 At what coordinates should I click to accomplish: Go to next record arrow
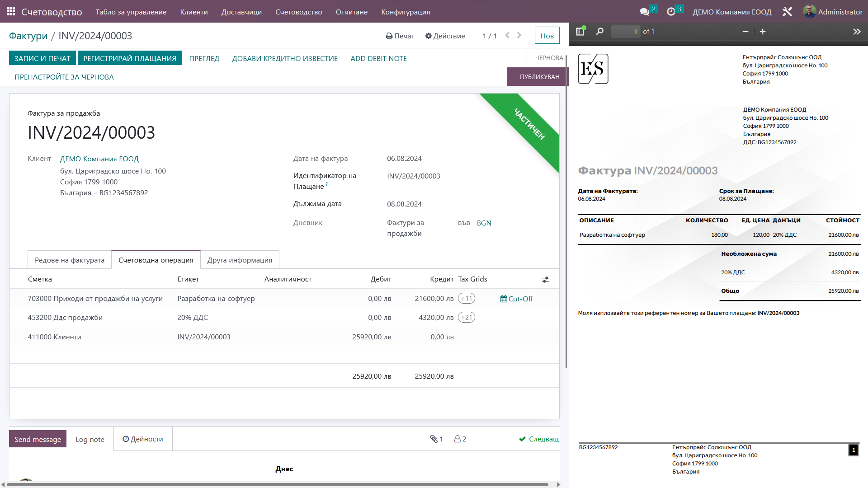[519, 35]
